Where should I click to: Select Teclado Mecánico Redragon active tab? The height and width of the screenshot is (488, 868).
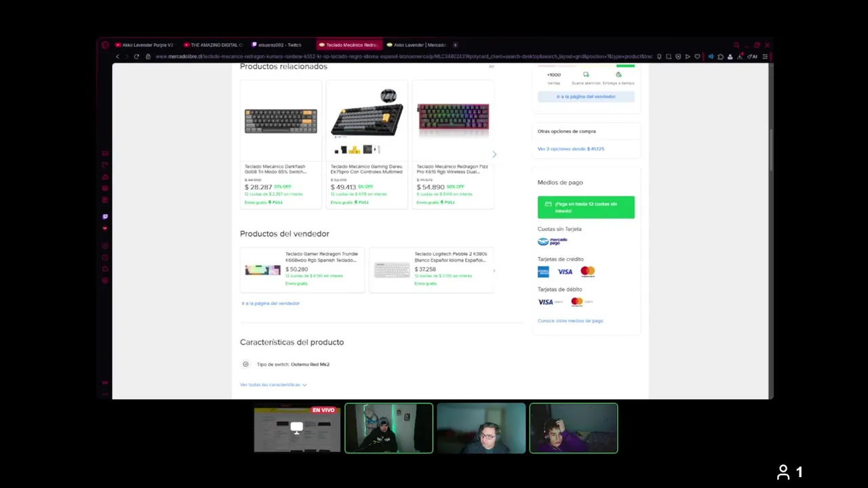(x=349, y=45)
